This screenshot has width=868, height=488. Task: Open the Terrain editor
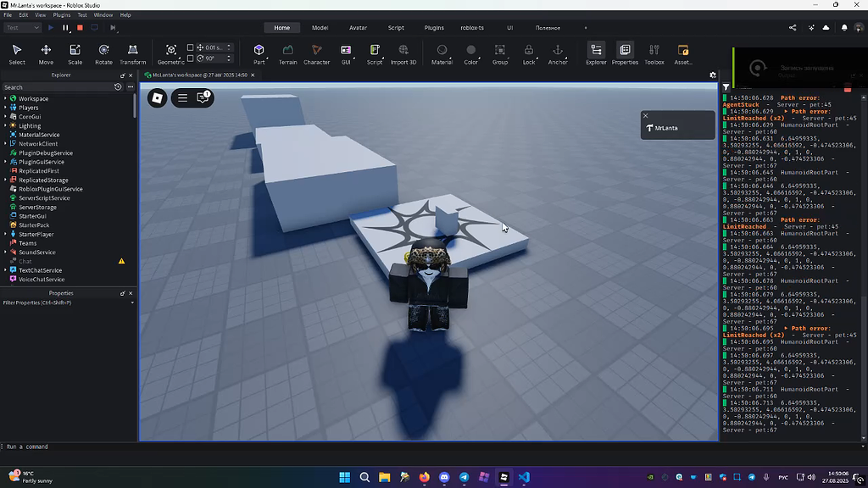tap(287, 53)
